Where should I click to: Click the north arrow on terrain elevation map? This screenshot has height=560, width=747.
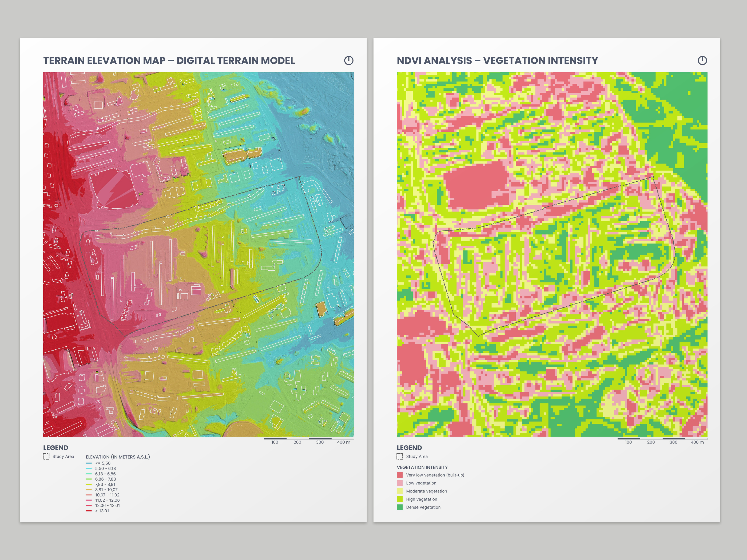[348, 61]
